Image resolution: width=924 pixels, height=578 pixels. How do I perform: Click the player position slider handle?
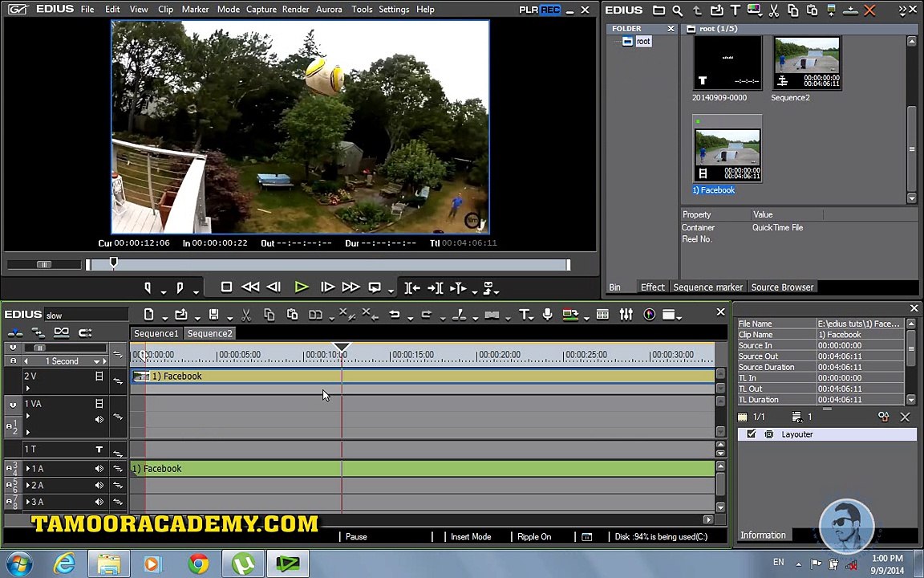(x=114, y=263)
